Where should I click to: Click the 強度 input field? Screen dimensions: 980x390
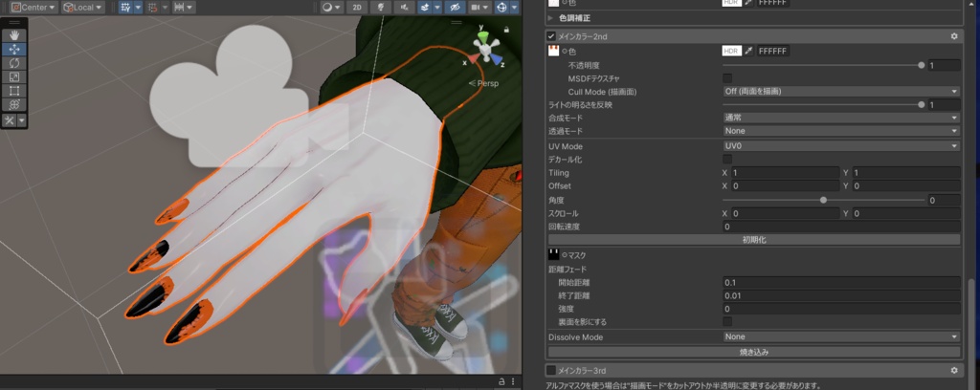[841, 308]
